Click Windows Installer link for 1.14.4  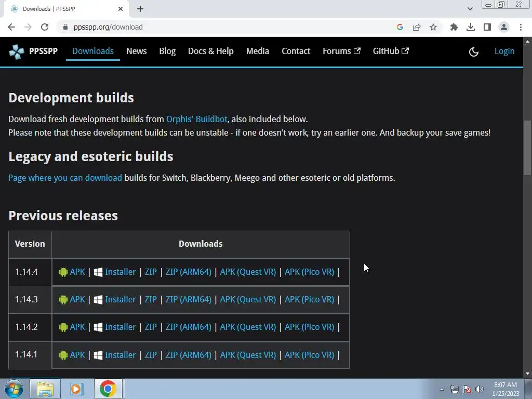tap(120, 272)
